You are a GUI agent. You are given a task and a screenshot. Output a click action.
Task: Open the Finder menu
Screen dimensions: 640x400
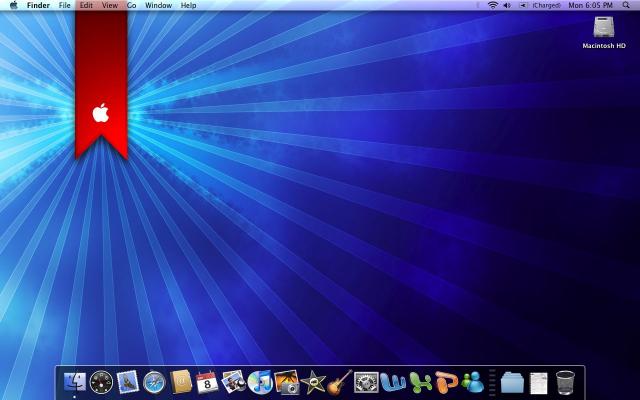pos(38,5)
